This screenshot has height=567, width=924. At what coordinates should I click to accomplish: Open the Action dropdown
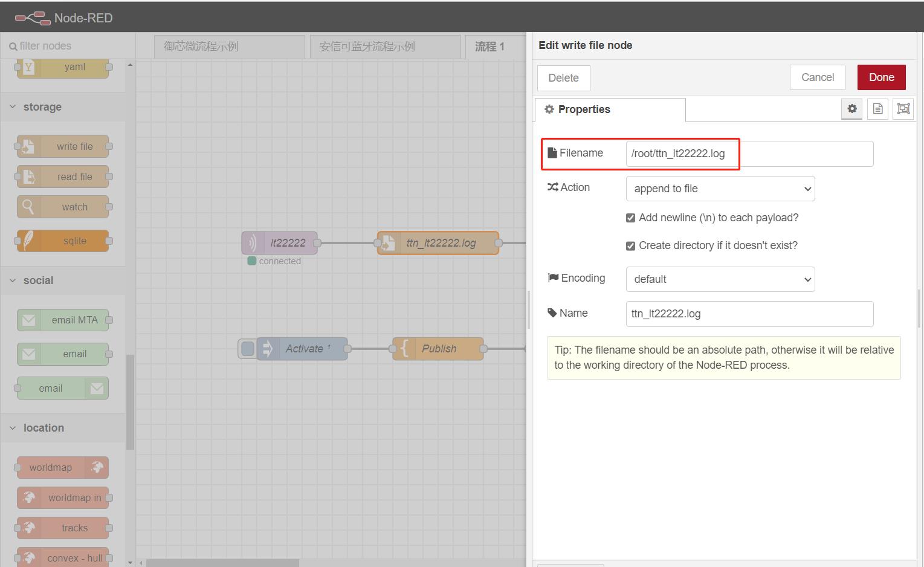tap(720, 189)
